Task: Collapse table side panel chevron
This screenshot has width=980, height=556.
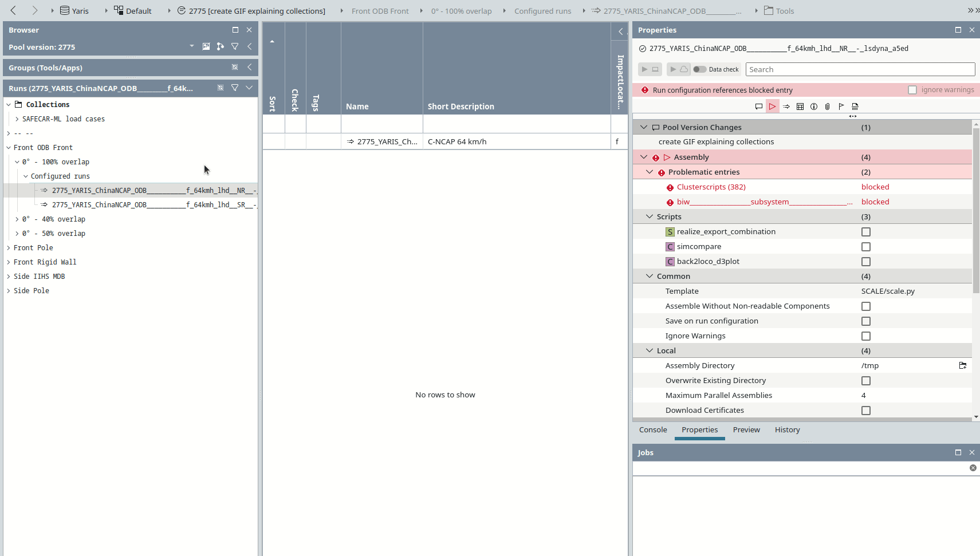Action: pyautogui.click(x=620, y=31)
